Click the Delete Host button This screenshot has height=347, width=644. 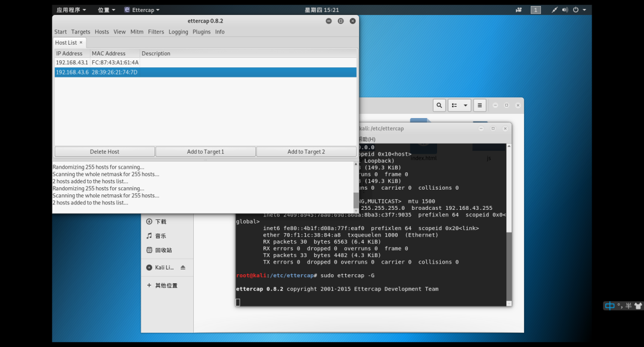[104, 151]
